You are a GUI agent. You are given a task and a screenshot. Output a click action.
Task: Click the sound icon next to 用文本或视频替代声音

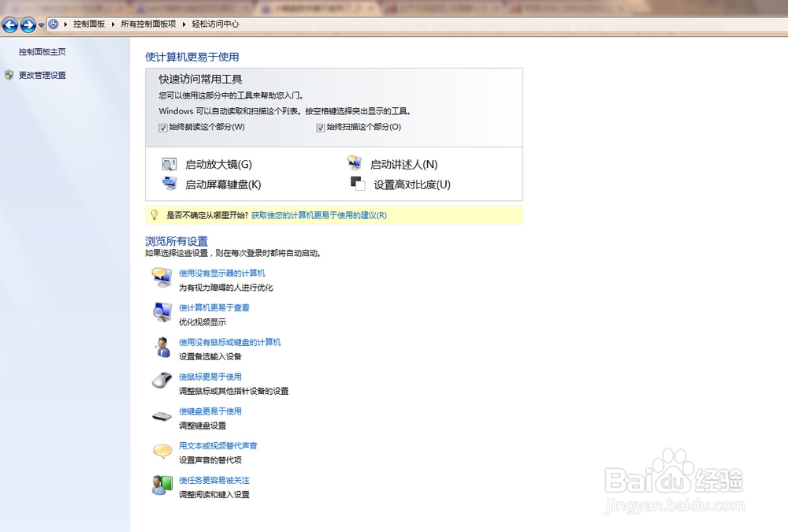tap(162, 451)
